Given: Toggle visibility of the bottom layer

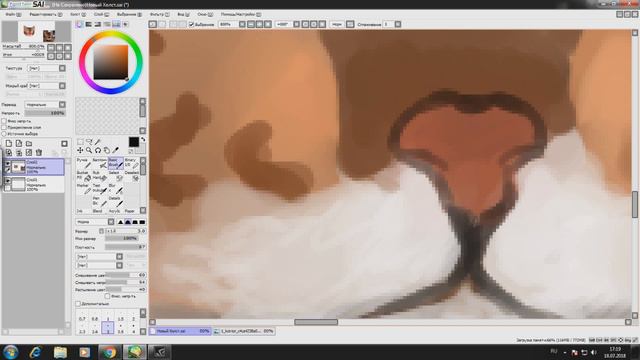Looking at the screenshot, I should (7, 181).
